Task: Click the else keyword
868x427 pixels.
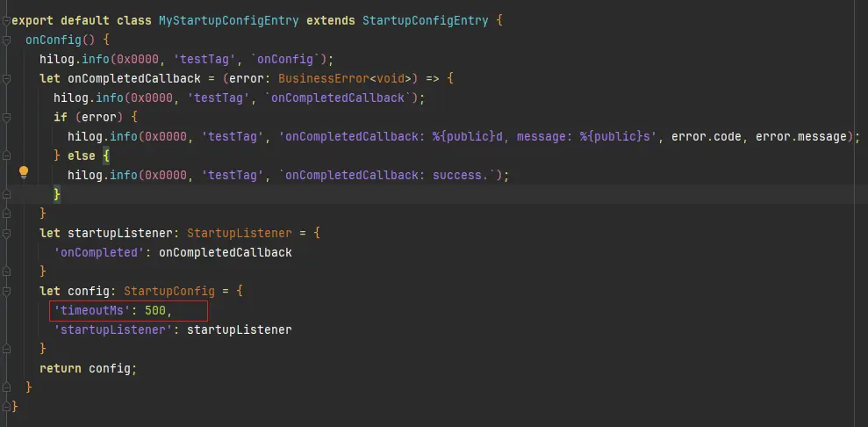Action: pyautogui.click(x=82, y=156)
